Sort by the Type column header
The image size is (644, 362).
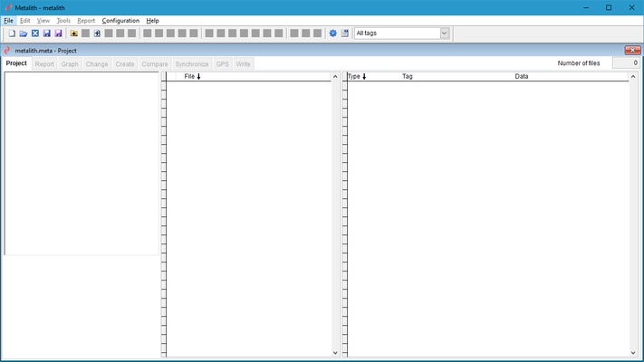pos(357,76)
